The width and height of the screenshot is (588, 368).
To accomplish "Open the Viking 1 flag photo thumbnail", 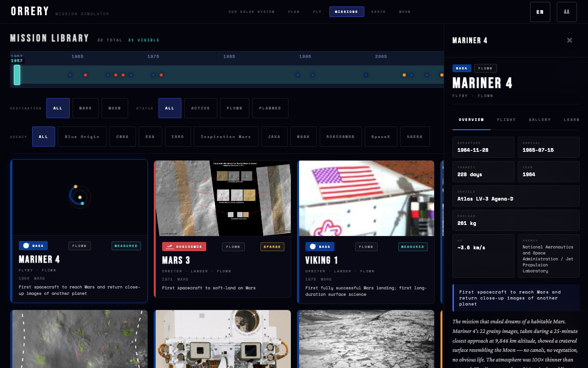I will click(367, 198).
